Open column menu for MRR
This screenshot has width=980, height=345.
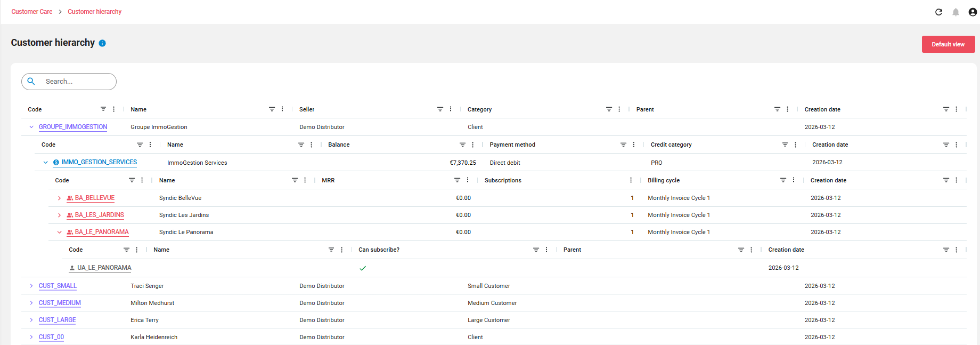[468, 180]
